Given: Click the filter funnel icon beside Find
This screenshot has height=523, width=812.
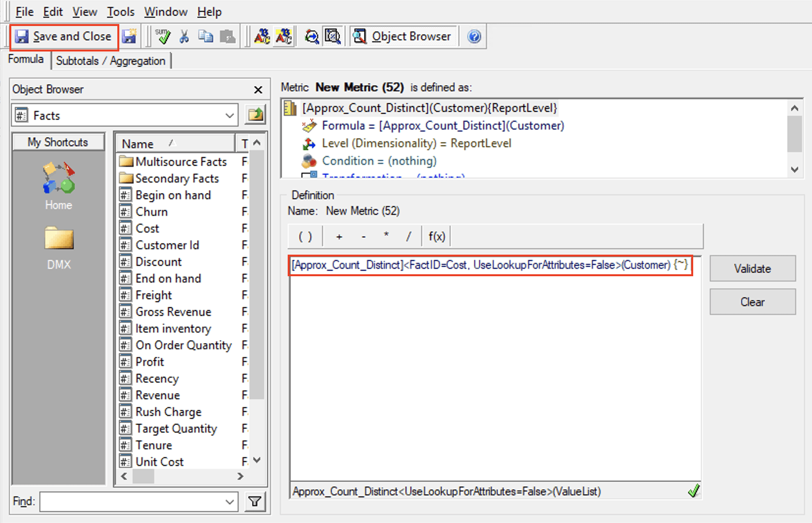Looking at the screenshot, I should tap(255, 501).
